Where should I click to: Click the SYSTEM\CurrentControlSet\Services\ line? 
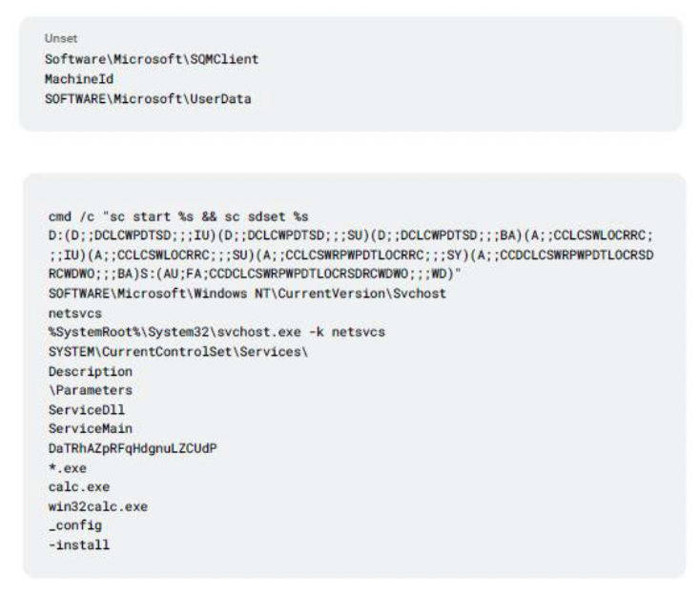pyautogui.click(x=178, y=352)
